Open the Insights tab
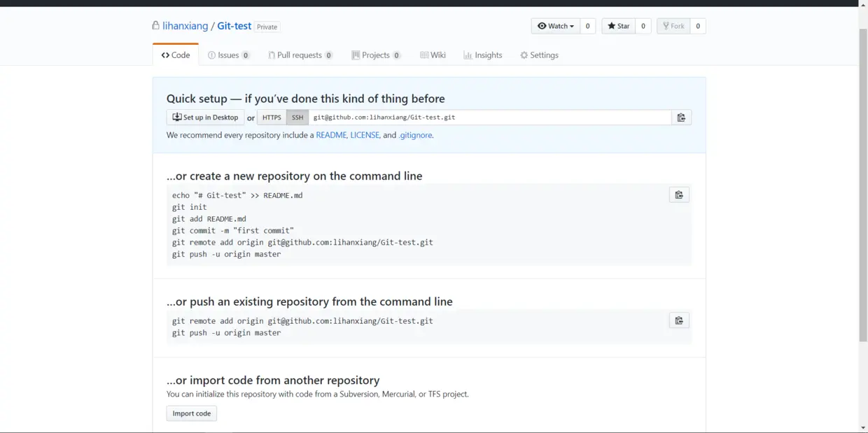 483,55
